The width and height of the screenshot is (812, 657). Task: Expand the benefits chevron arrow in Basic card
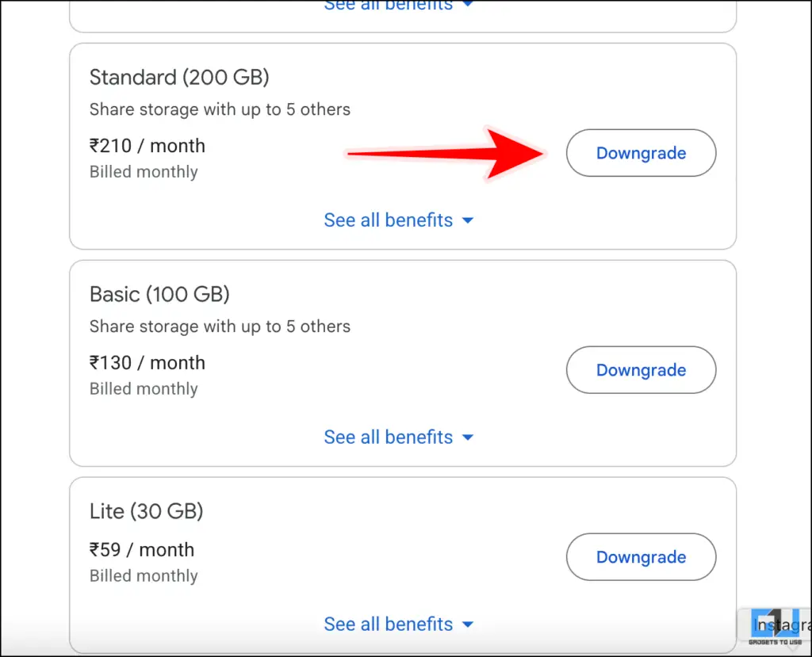(x=468, y=438)
